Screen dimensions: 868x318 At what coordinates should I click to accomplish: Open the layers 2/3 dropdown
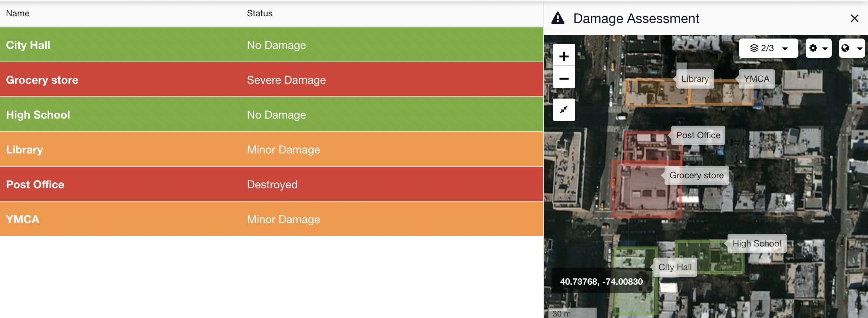click(x=768, y=48)
